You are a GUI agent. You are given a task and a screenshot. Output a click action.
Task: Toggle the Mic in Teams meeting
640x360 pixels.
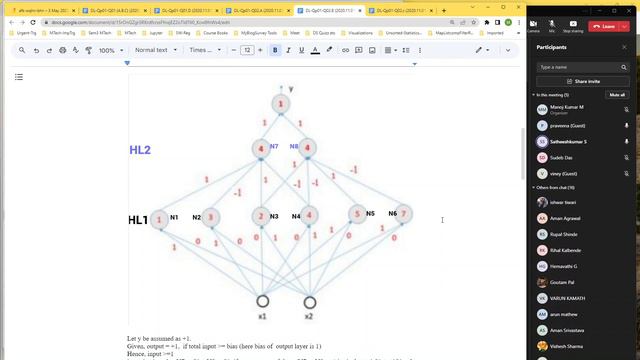[x=552, y=26]
